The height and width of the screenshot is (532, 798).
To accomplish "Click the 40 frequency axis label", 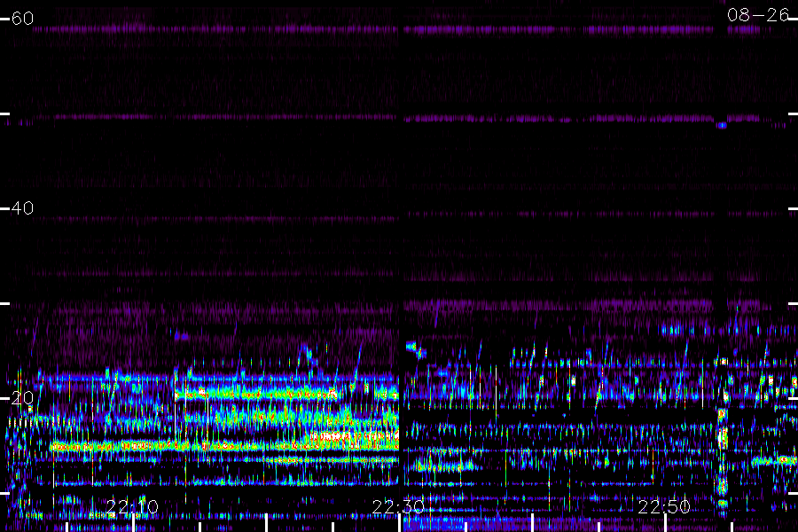I will pyautogui.click(x=22, y=208).
